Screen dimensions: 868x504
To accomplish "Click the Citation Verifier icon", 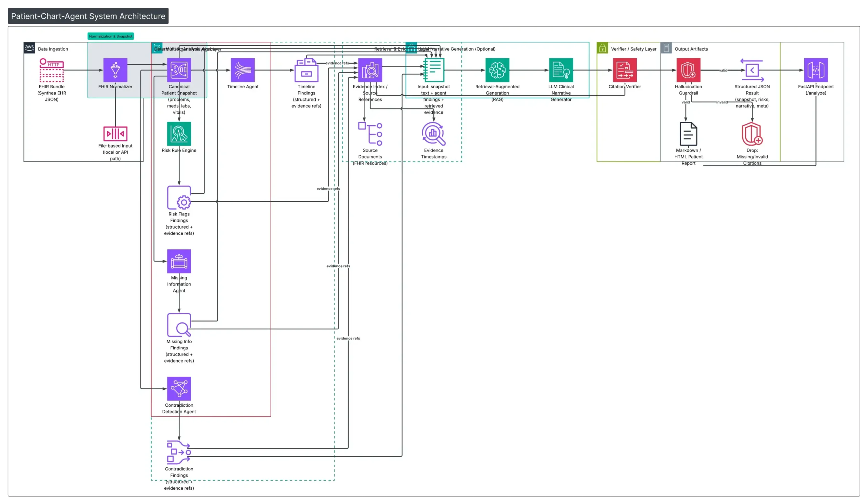I will [x=625, y=70].
